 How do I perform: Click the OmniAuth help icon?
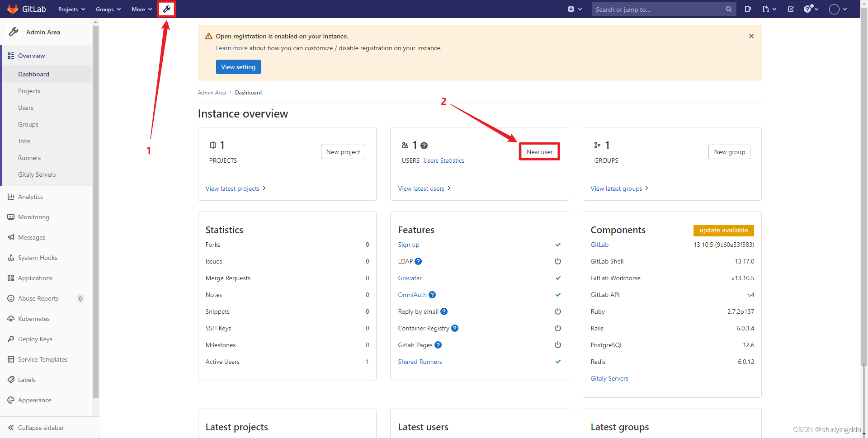pos(432,295)
